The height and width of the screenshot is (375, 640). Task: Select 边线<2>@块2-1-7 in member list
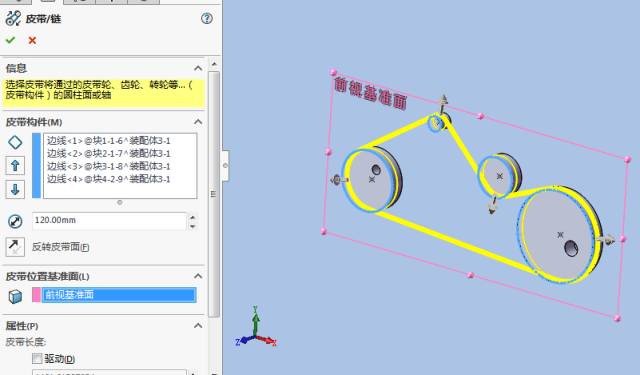(x=109, y=153)
